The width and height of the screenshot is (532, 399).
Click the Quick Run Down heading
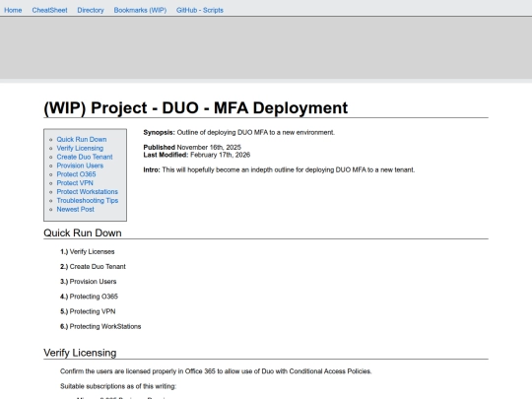click(83, 233)
